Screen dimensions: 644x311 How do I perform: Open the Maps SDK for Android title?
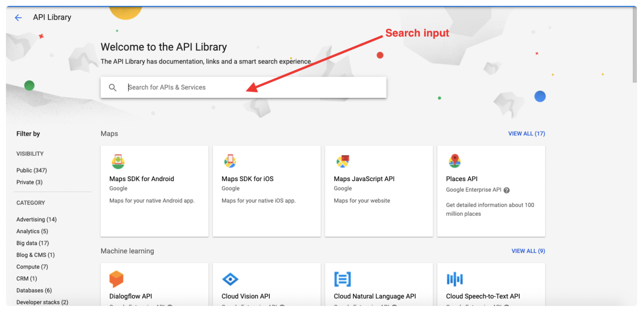[x=141, y=179]
